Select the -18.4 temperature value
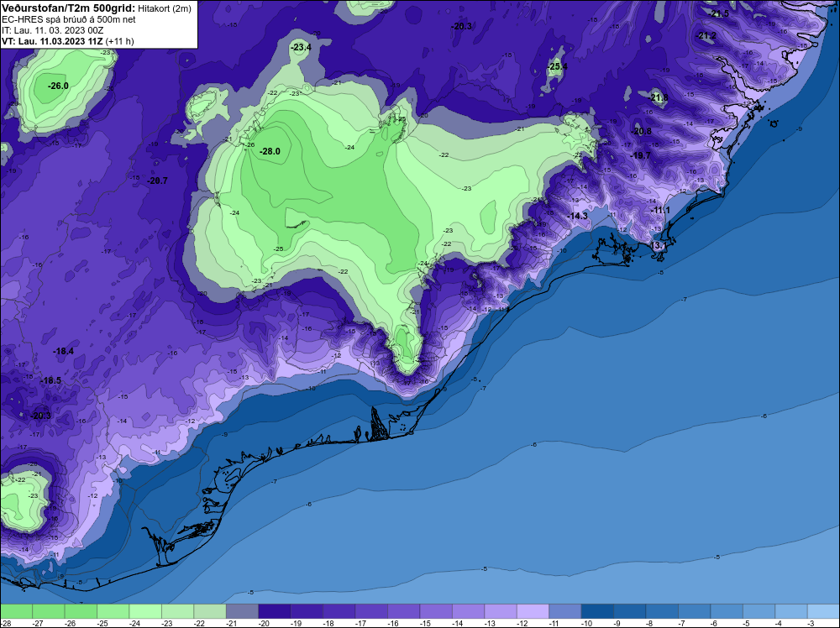 63,351
